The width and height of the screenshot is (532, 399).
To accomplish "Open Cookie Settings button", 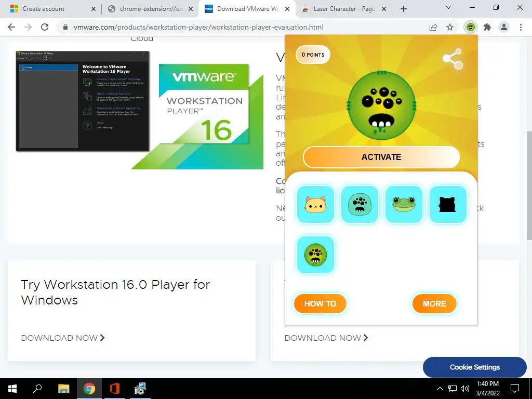I will point(475,367).
